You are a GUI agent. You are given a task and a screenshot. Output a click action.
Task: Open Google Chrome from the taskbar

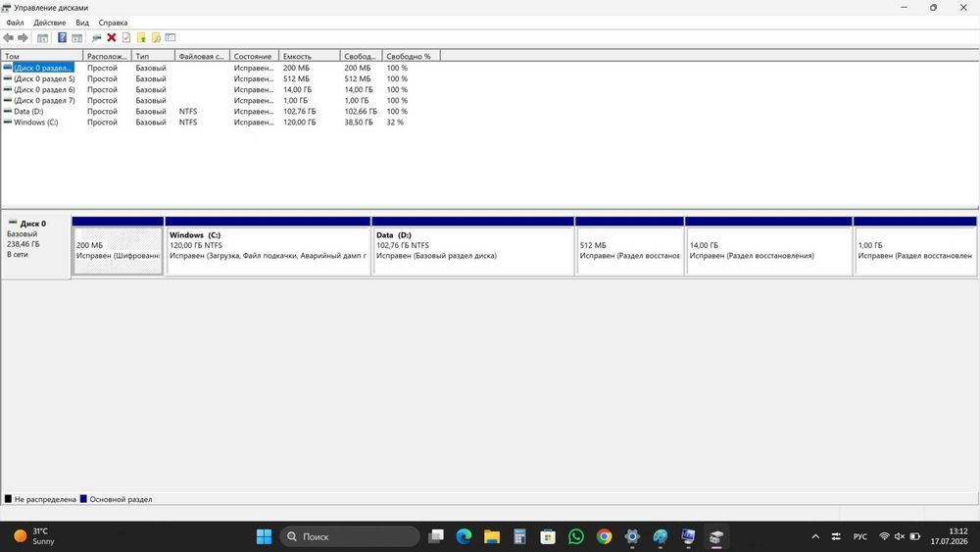(x=604, y=536)
